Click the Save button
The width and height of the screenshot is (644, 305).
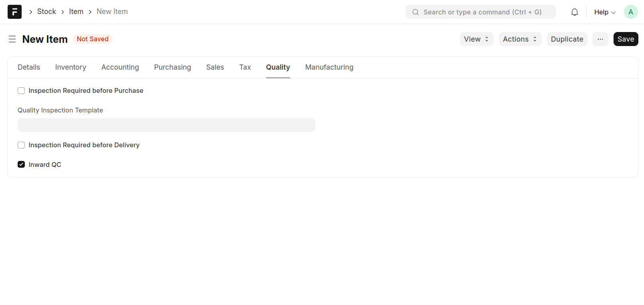coord(625,39)
